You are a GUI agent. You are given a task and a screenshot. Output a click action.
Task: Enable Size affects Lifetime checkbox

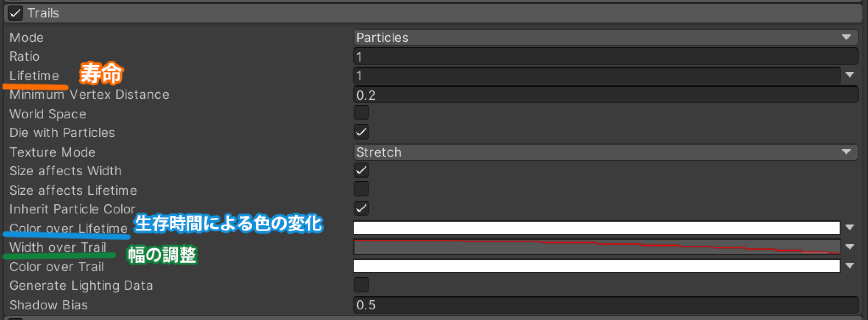coord(361,189)
